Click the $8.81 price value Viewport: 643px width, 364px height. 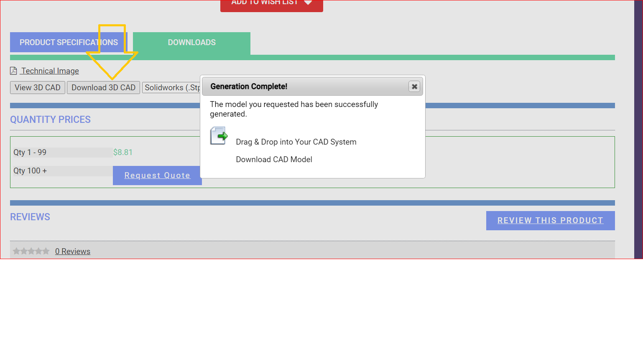tap(123, 153)
